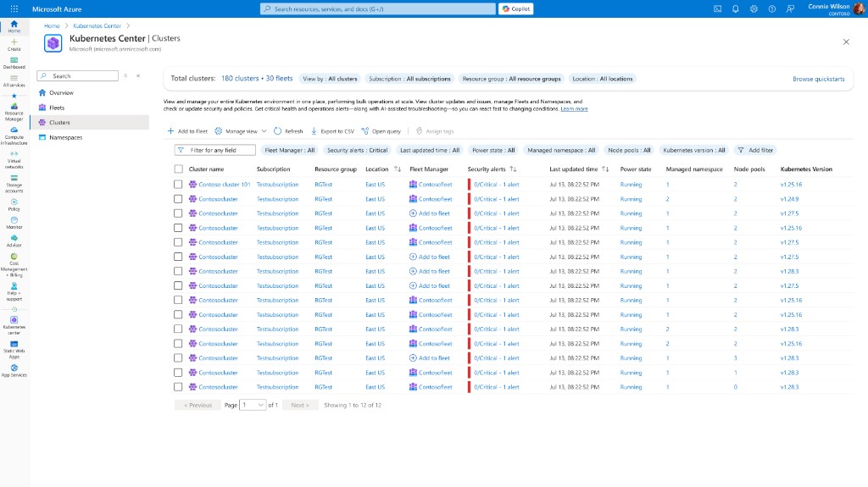Open App Services in the left sidebar
868x487 pixels.
coord(14,371)
